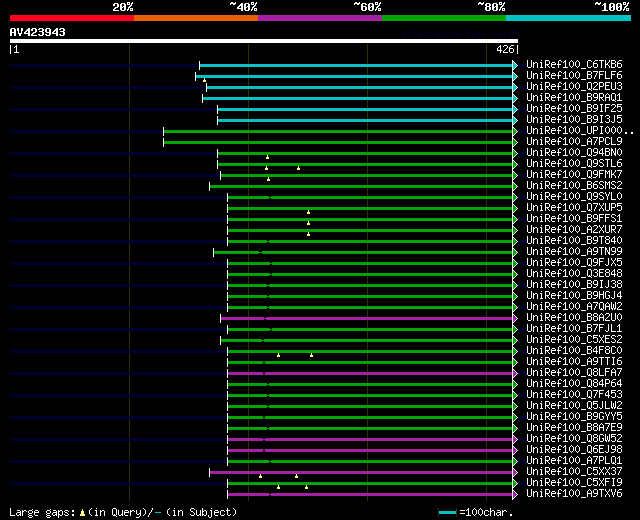Click the UniRef100_Q3E848 label
640x520 pixels.
point(574,274)
